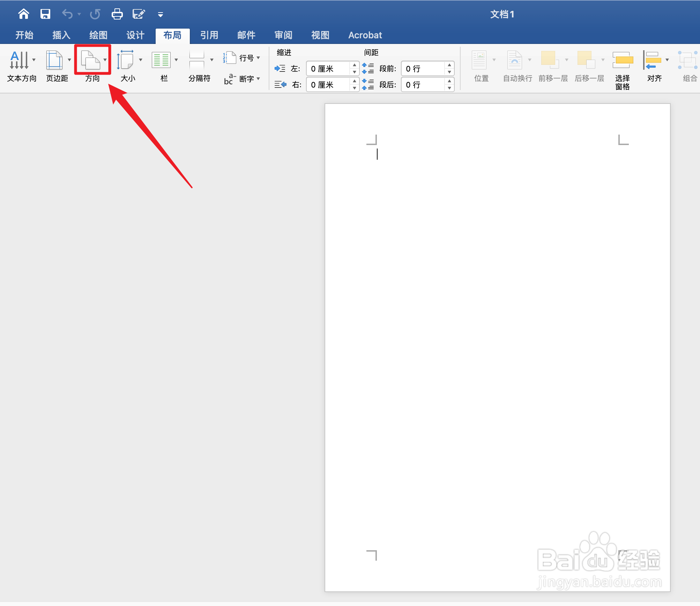
Task: Switch to the Review (审阅) tab
Action: (283, 35)
